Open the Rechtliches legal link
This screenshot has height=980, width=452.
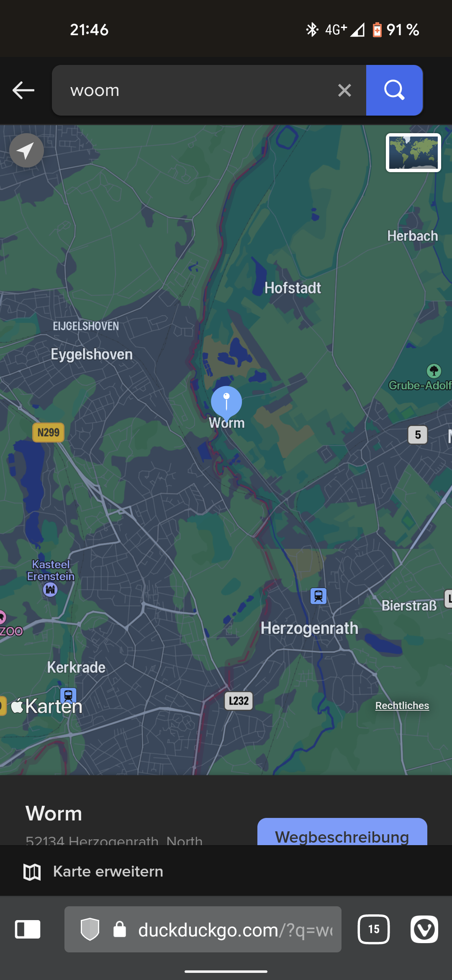402,706
